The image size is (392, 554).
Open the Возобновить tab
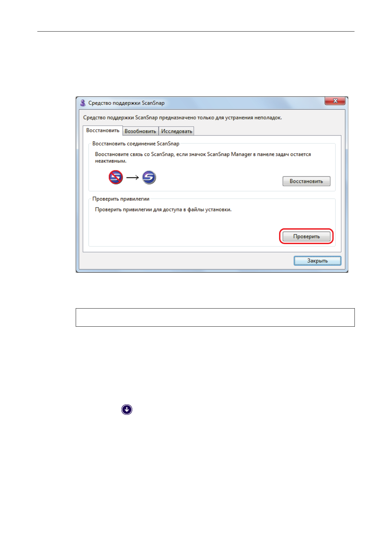pos(140,131)
